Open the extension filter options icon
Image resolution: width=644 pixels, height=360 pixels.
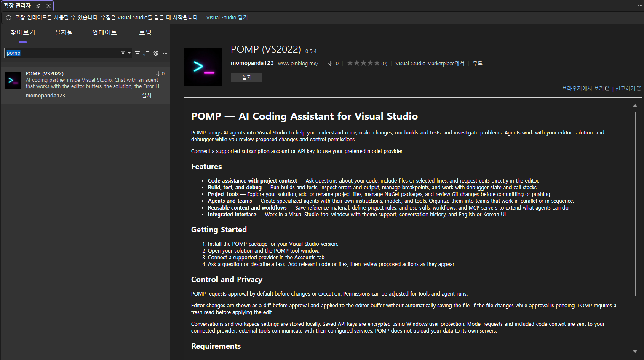pyautogui.click(x=137, y=53)
